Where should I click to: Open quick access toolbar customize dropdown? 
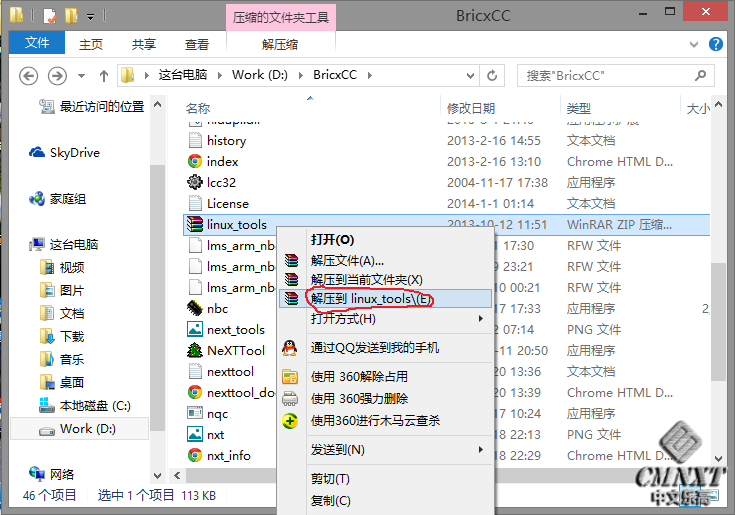(90, 16)
